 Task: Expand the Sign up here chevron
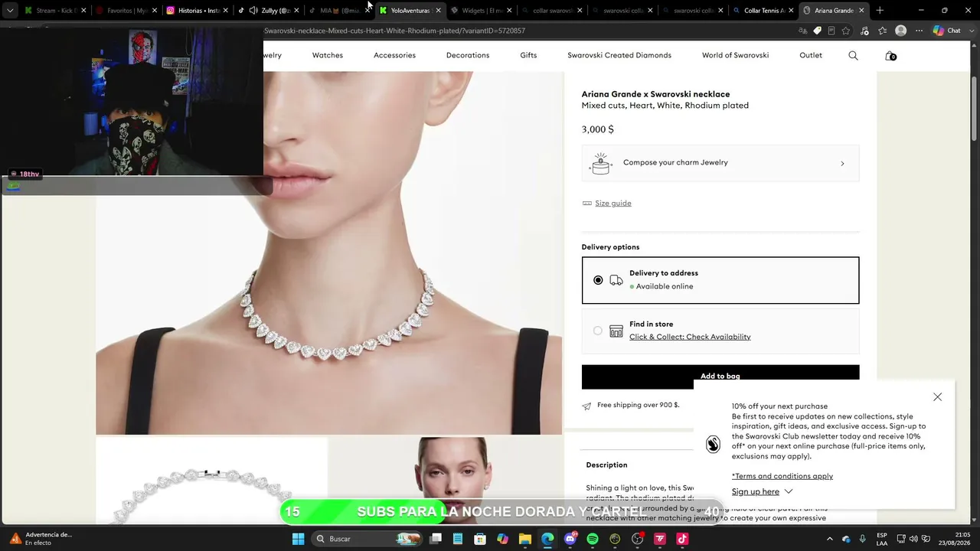click(x=789, y=491)
